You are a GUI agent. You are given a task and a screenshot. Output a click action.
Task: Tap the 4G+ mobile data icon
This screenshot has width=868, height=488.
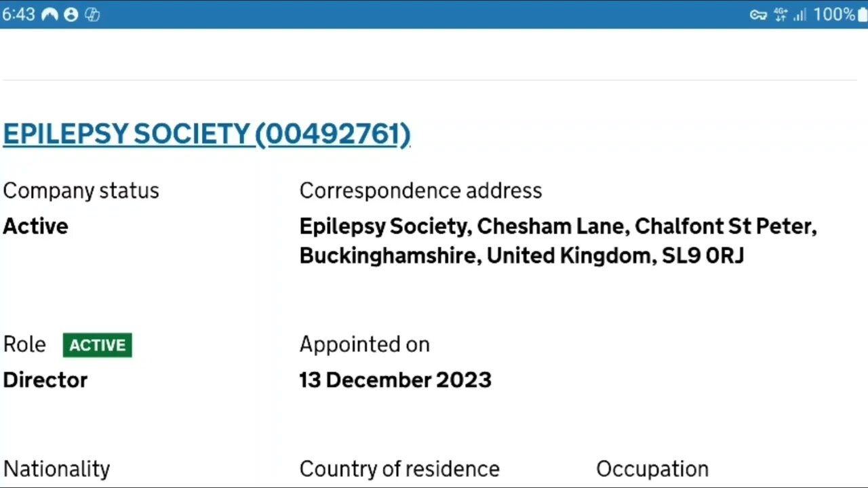[x=781, y=15]
